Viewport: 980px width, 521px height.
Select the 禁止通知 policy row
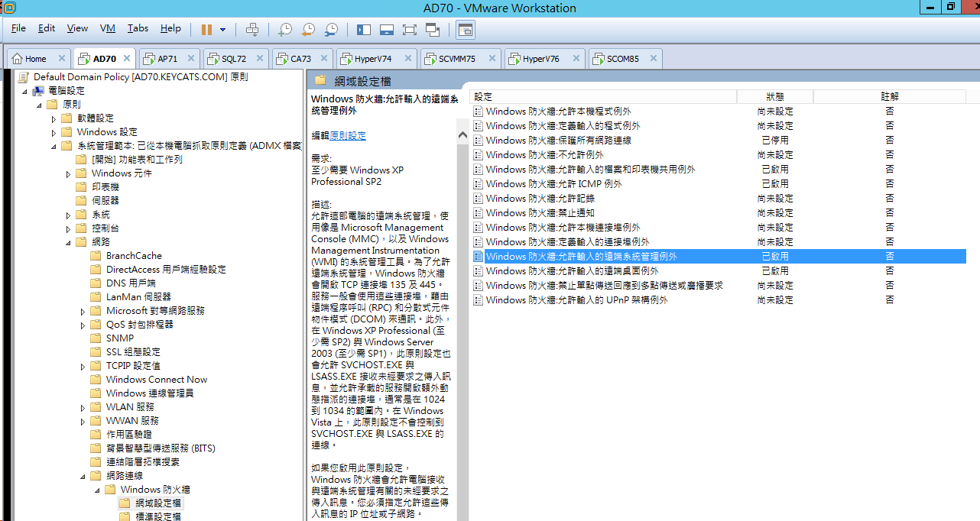(x=719, y=213)
